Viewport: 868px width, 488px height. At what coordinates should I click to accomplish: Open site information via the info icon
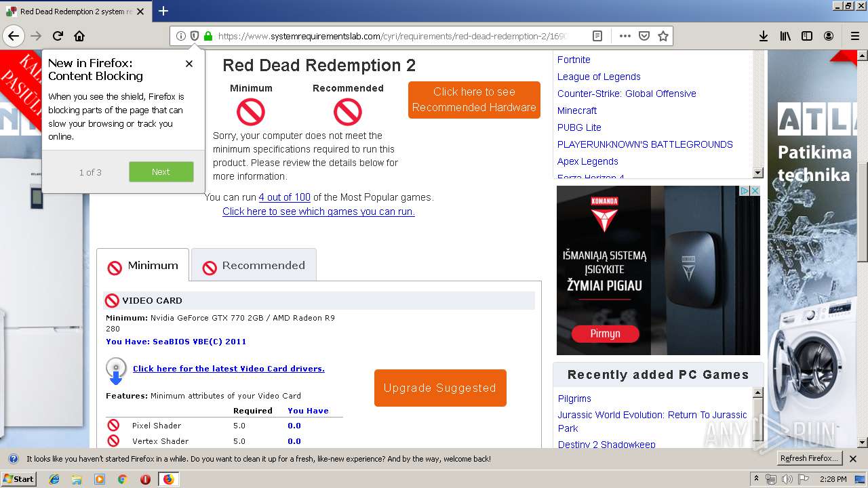point(180,36)
